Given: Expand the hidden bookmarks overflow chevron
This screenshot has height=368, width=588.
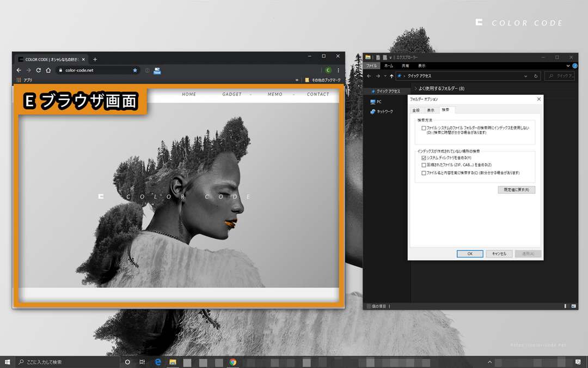Looking at the screenshot, I should [297, 80].
